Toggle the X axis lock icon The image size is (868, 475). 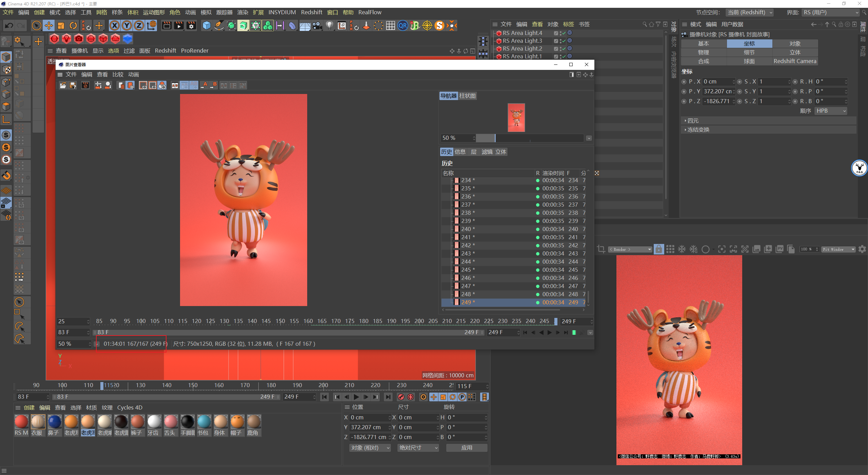click(115, 25)
